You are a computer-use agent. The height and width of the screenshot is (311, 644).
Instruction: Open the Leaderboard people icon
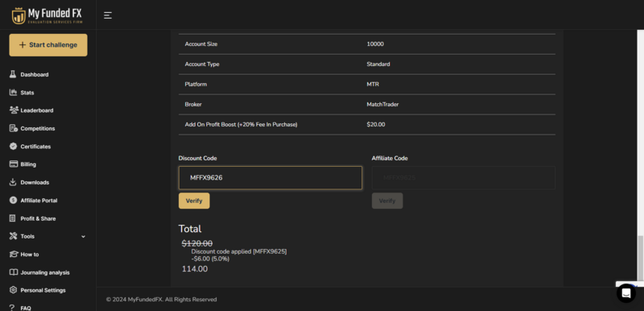(14, 110)
